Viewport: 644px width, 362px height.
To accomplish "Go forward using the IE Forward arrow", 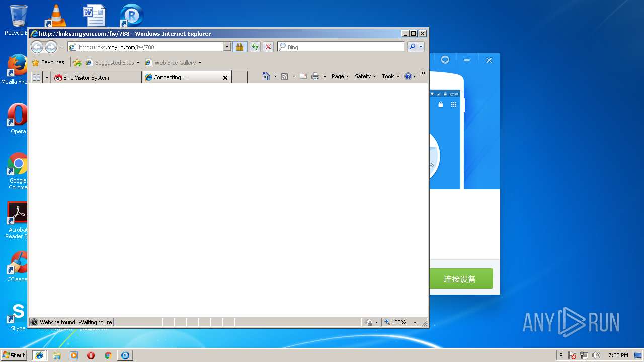I will 51,47.
